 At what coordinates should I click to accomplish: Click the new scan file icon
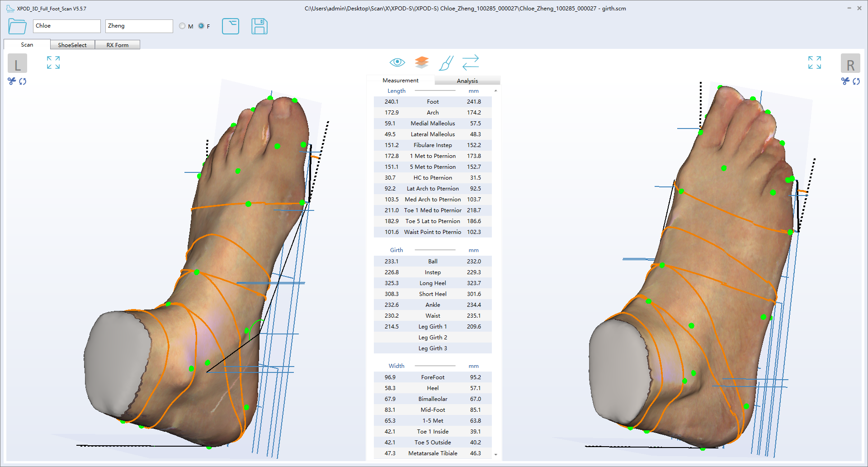(x=230, y=26)
